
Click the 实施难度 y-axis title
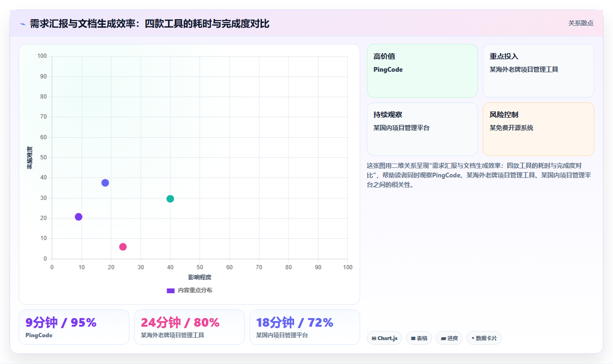click(x=30, y=158)
